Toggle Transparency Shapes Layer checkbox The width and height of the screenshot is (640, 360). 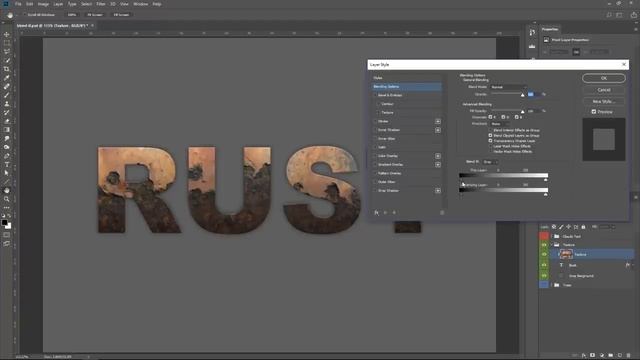point(490,140)
